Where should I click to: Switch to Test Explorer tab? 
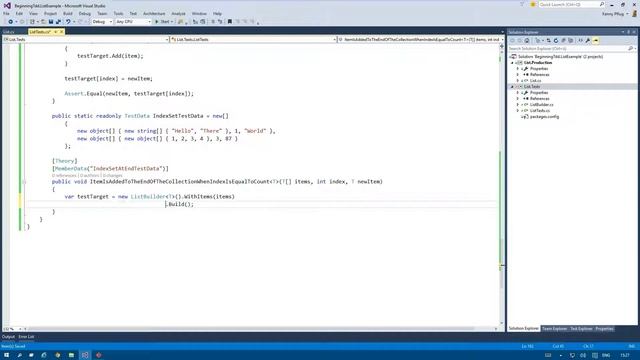point(581,329)
